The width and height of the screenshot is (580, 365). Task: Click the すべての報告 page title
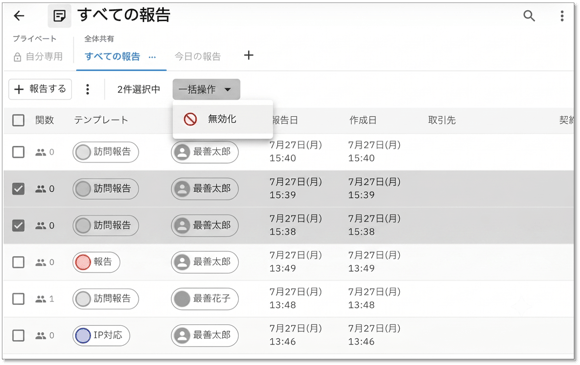point(124,16)
